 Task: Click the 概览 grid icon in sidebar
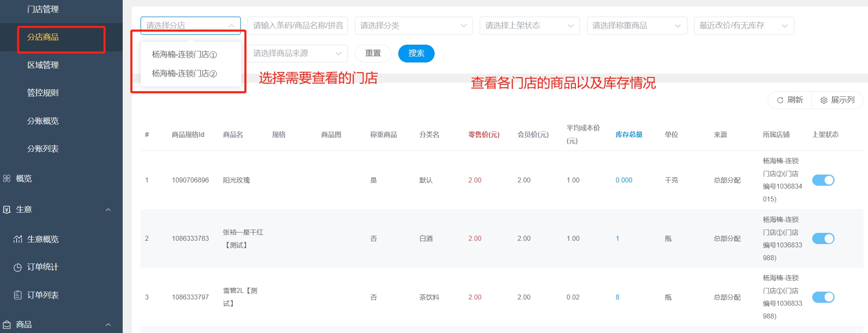pyautogui.click(x=7, y=178)
